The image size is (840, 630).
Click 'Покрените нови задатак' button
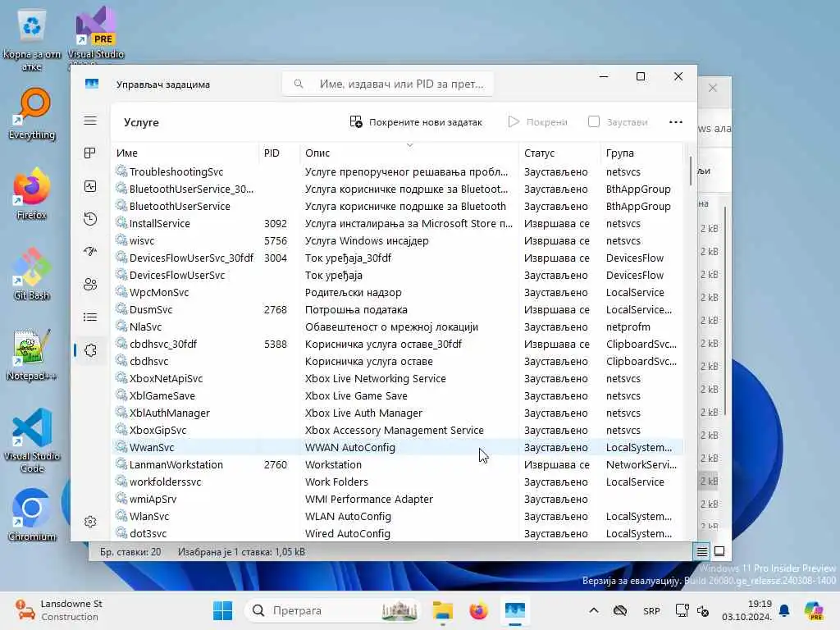coord(416,122)
